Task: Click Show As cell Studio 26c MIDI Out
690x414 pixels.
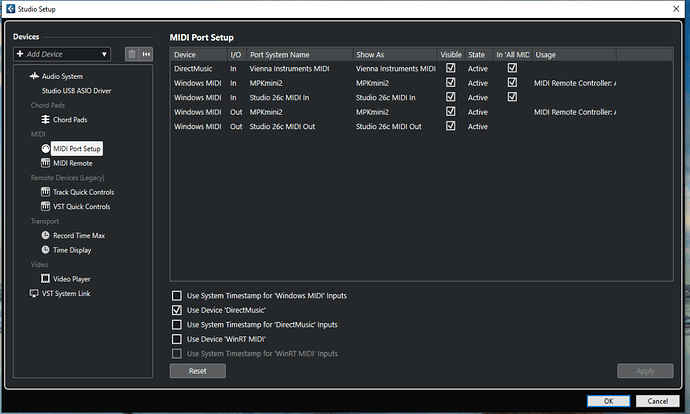Action: [x=389, y=127]
